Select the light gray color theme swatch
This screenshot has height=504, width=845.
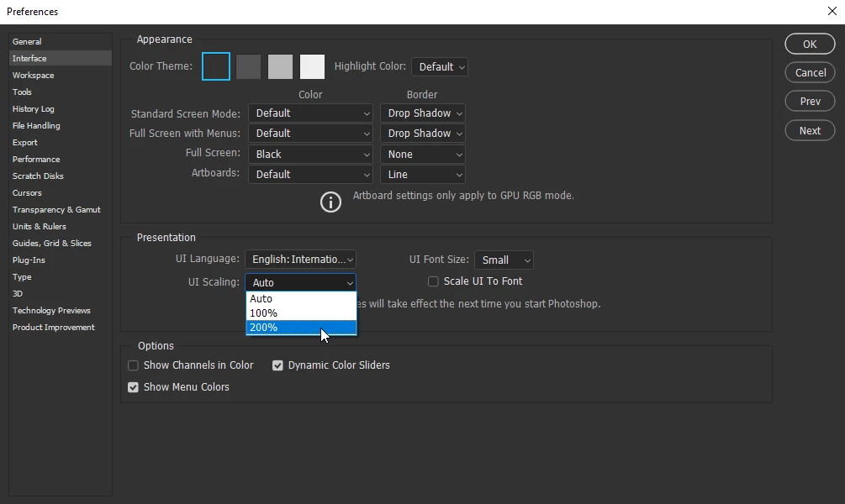coord(280,66)
